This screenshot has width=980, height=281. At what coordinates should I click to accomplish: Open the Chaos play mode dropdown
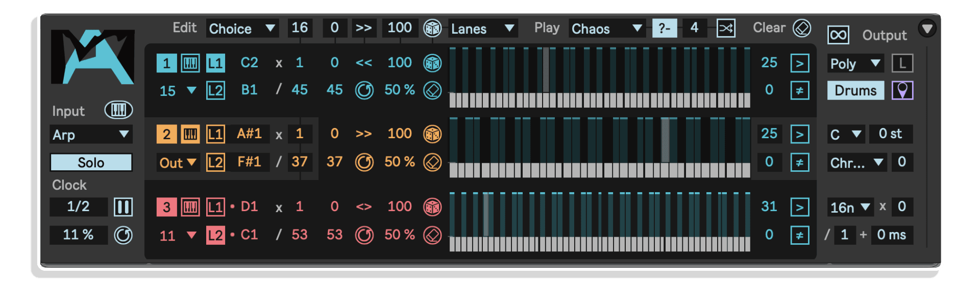pos(606,28)
